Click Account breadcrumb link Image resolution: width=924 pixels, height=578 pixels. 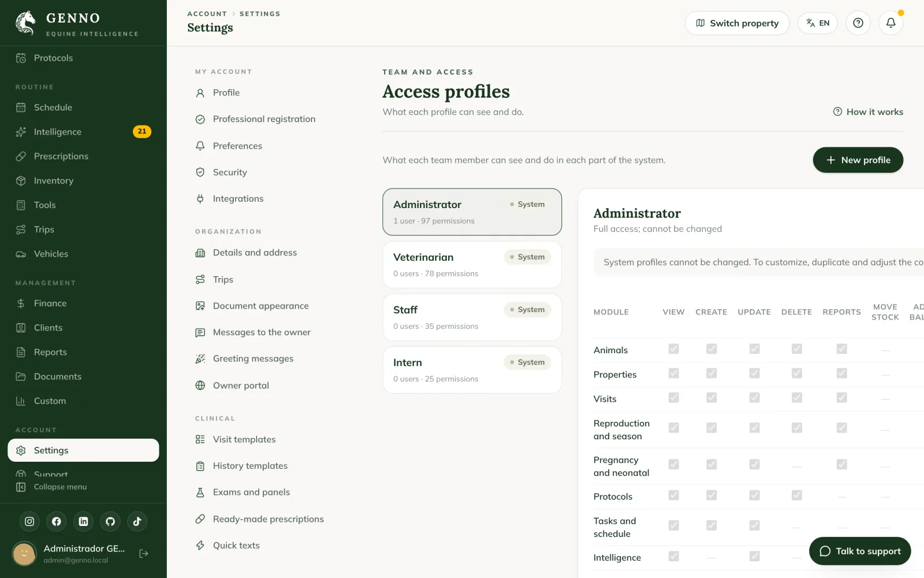click(207, 14)
